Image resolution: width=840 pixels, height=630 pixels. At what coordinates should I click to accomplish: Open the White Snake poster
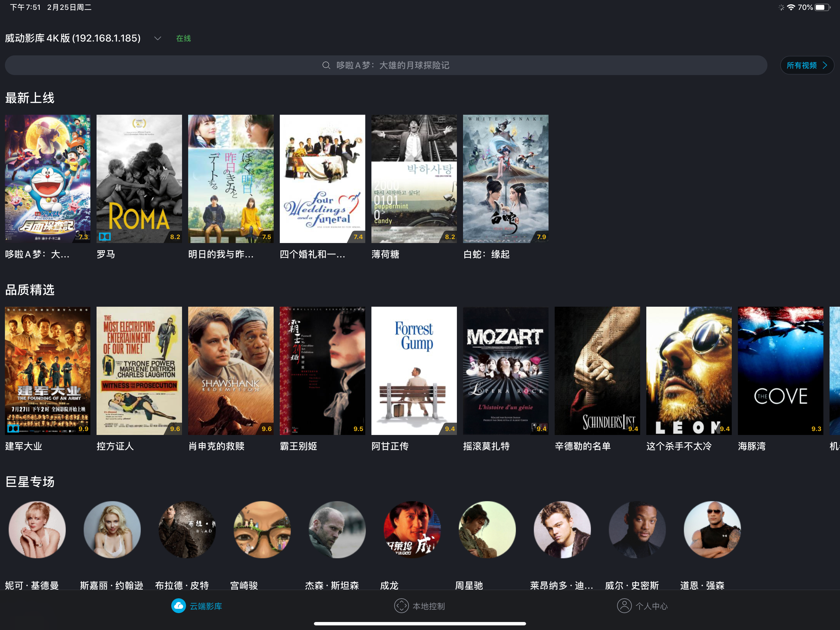pyautogui.click(x=505, y=179)
